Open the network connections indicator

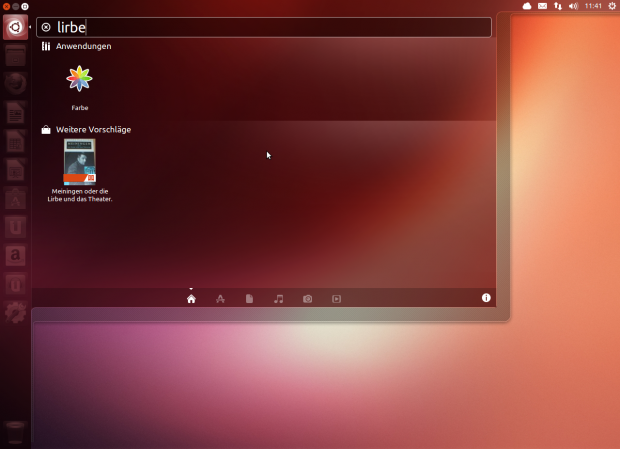pos(558,6)
